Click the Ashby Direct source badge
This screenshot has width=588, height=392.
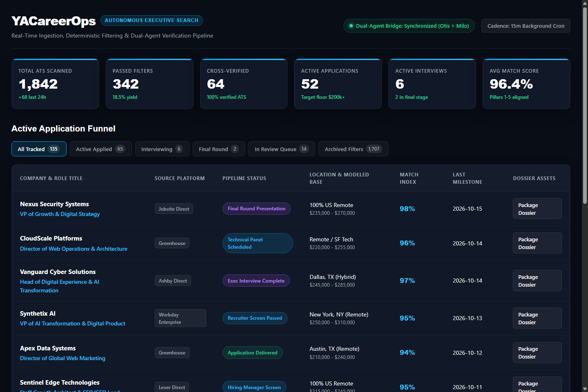coord(173,281)
